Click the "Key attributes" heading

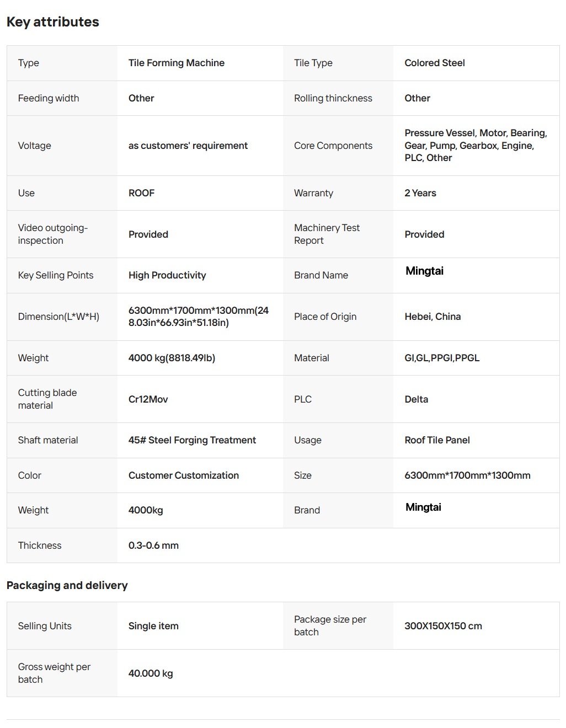tap(53, 22)
